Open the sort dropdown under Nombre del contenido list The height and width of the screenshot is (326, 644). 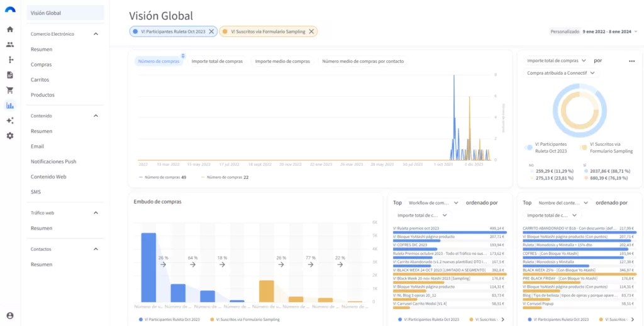tap(552, 215)
